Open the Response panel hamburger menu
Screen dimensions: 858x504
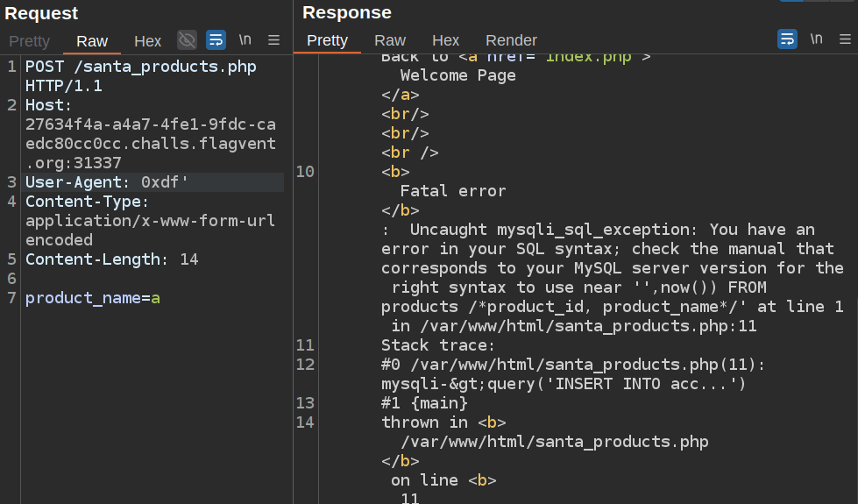tap(845, 39)
